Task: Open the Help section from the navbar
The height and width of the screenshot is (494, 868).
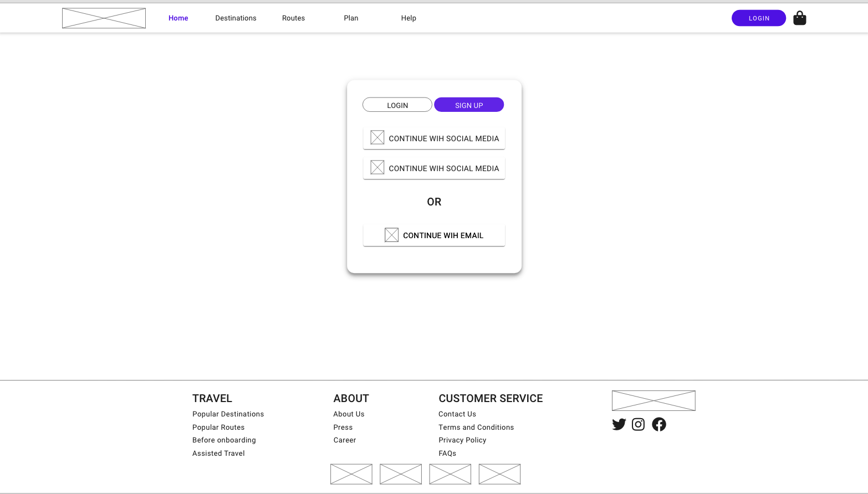Action: click(409, 18)
